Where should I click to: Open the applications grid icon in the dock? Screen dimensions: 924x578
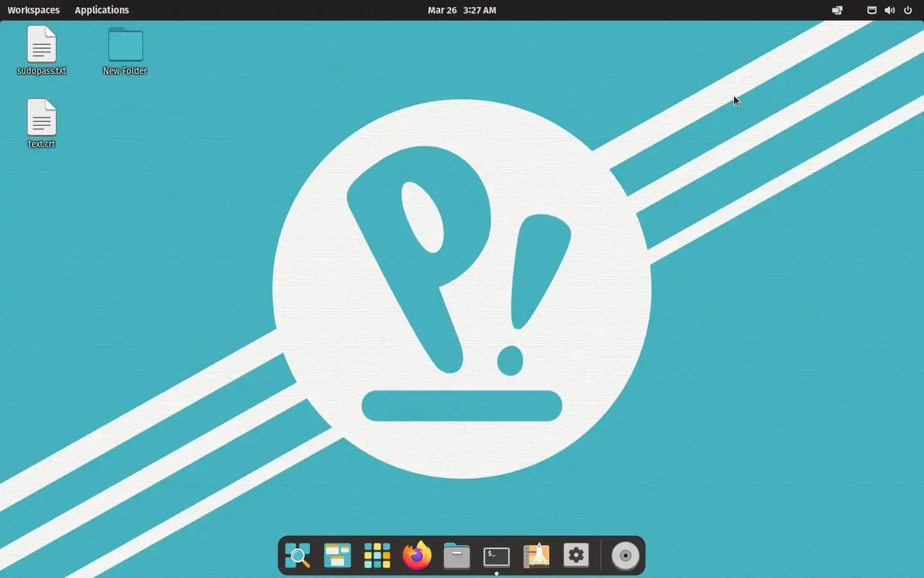[377, 556]
